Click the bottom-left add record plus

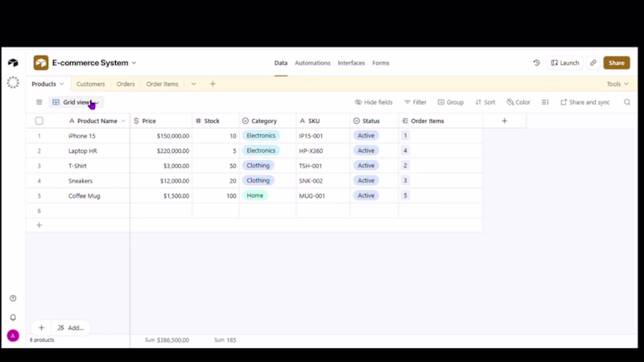[x=42, y=327]
